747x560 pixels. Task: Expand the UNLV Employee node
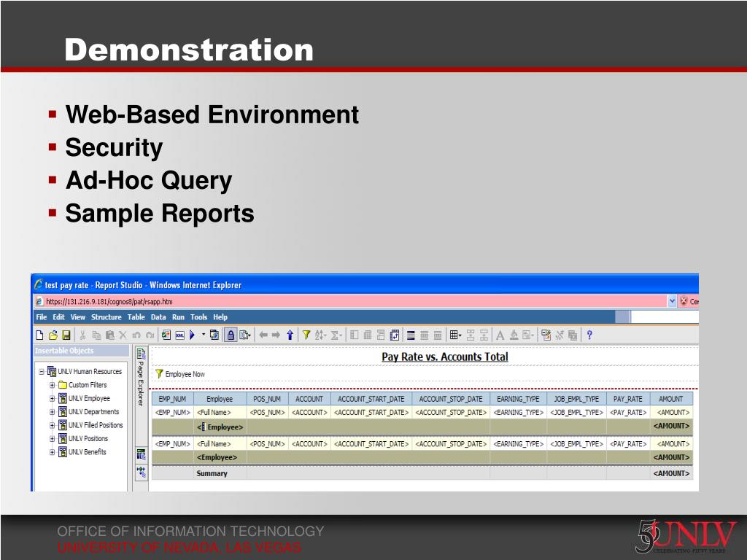(x=52, y=399)
